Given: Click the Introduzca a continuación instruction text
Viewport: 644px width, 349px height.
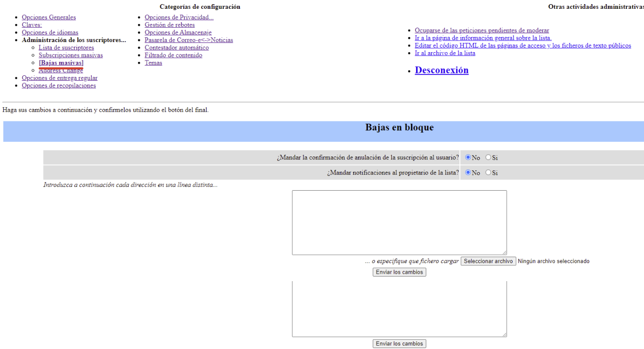Looking at the screenshot, I should tap(131, 185).
